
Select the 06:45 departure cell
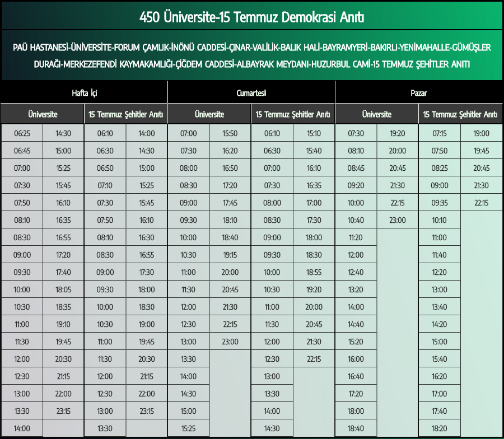coord(22,151)
